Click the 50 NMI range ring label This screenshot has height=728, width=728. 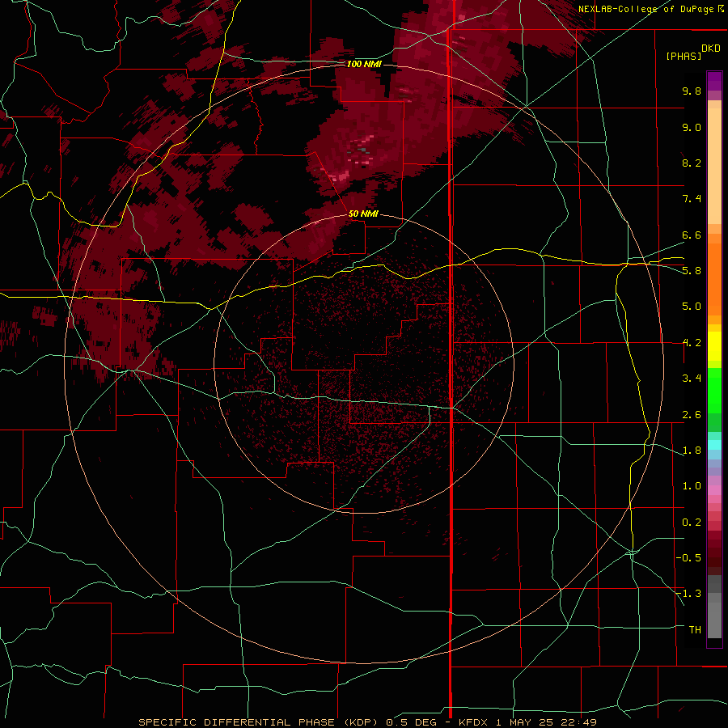point(363,214)
